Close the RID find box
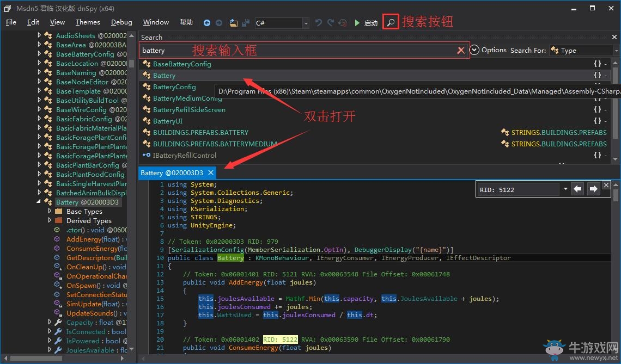This screenshot has width=621, height=364. 606,185
